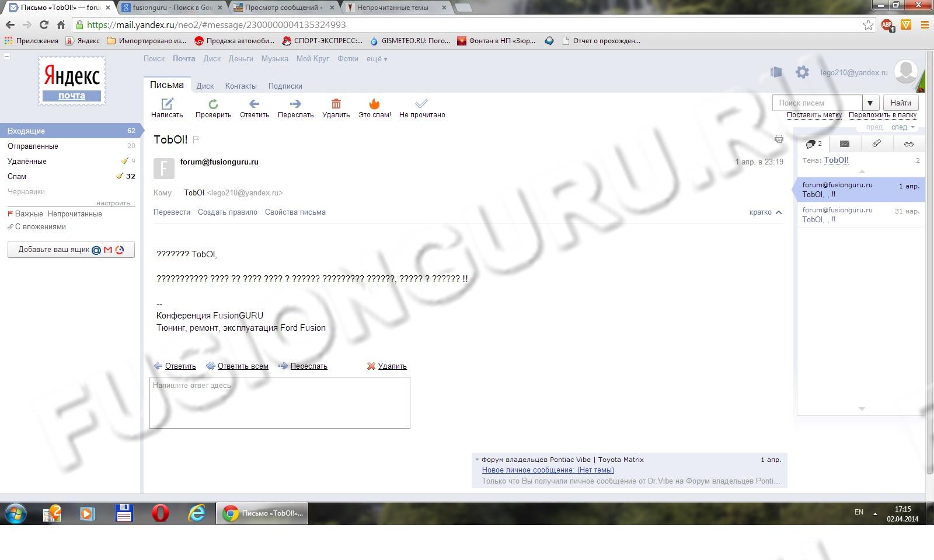The height and width of the screenshot is (560, 934).
Task: Open the Контакты tab
Action: point(241,86)
